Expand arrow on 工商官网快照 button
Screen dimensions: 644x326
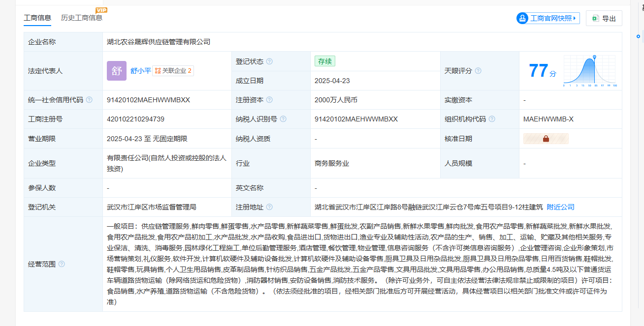576,18
